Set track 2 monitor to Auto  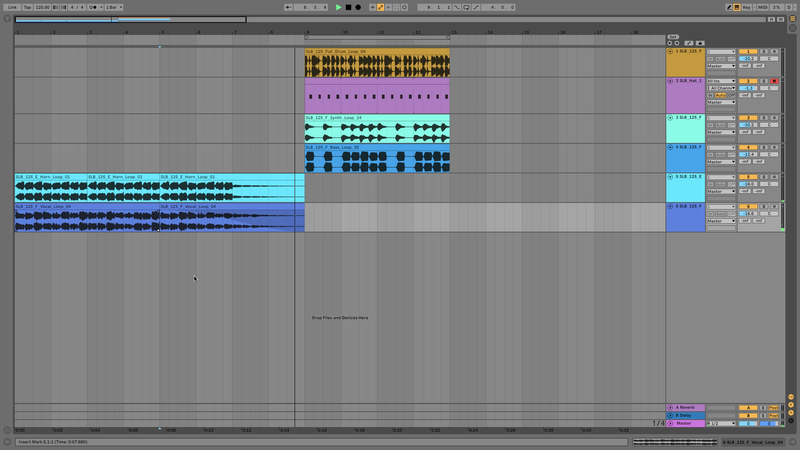(x=720, y=95)
